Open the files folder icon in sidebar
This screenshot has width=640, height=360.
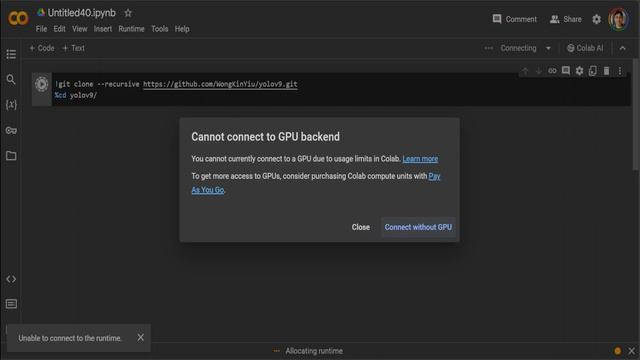pyautogui.click(x=11, y=156)
